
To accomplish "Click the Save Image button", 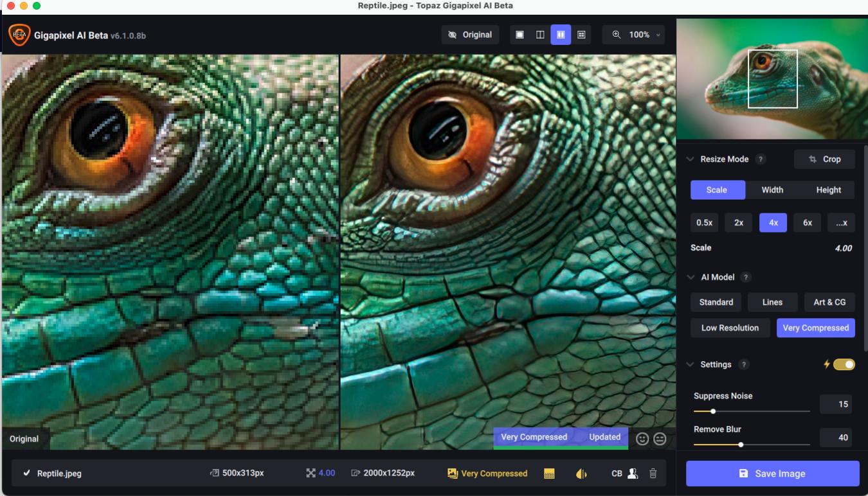I will coord(772,474).
